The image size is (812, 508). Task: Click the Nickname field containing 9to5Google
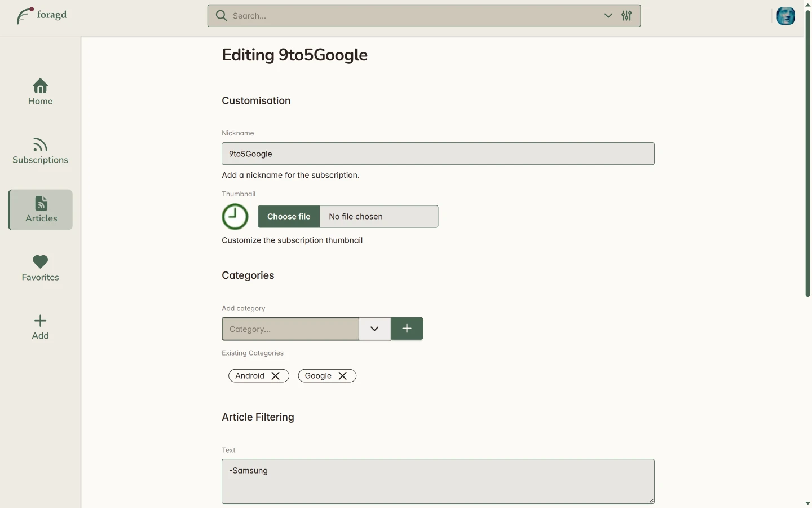click(x=438, y=154)
